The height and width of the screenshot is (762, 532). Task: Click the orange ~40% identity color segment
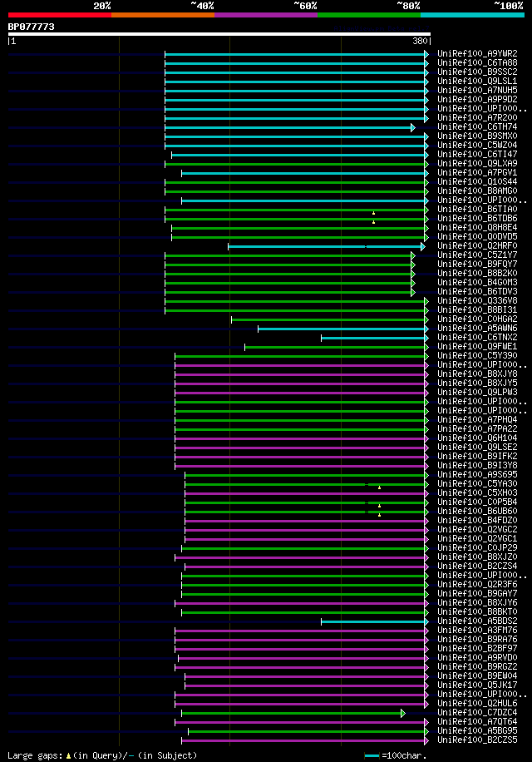163,15
